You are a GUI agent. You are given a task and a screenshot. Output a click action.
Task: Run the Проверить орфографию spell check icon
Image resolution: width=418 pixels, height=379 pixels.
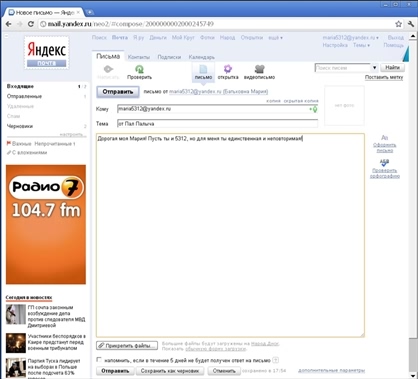pos(384,162)
